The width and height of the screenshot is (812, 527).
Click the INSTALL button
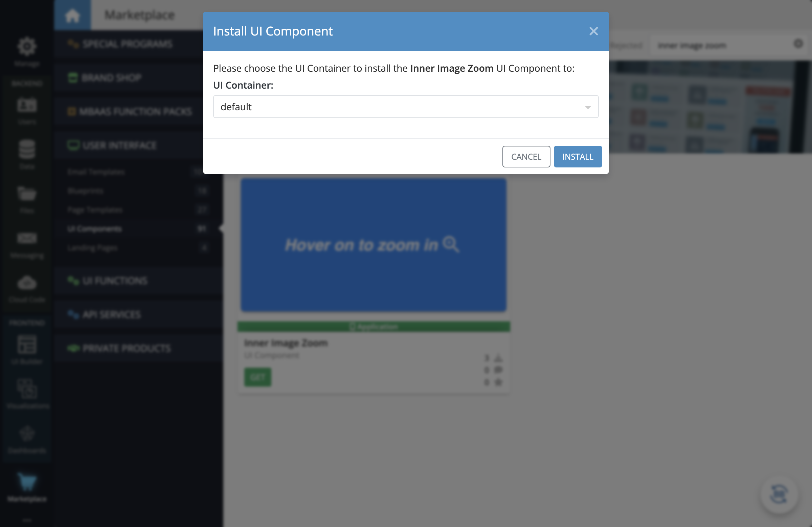pos(578,156)
